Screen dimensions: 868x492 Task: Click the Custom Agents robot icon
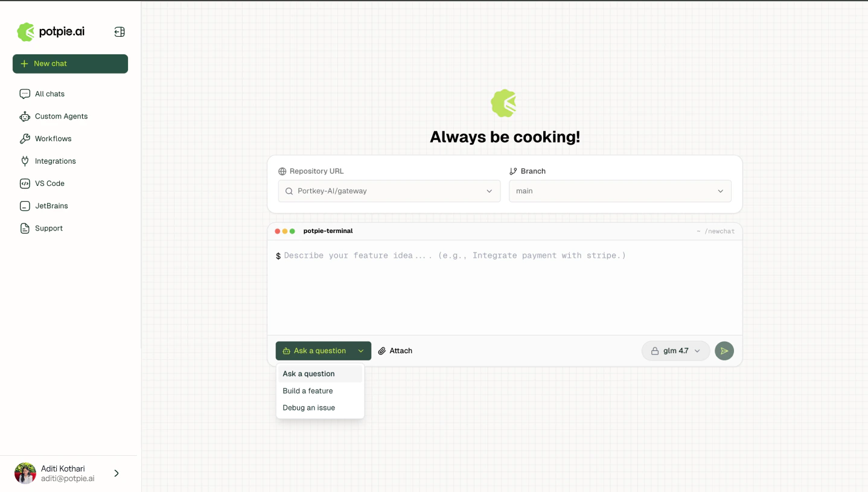coord(25,116)
